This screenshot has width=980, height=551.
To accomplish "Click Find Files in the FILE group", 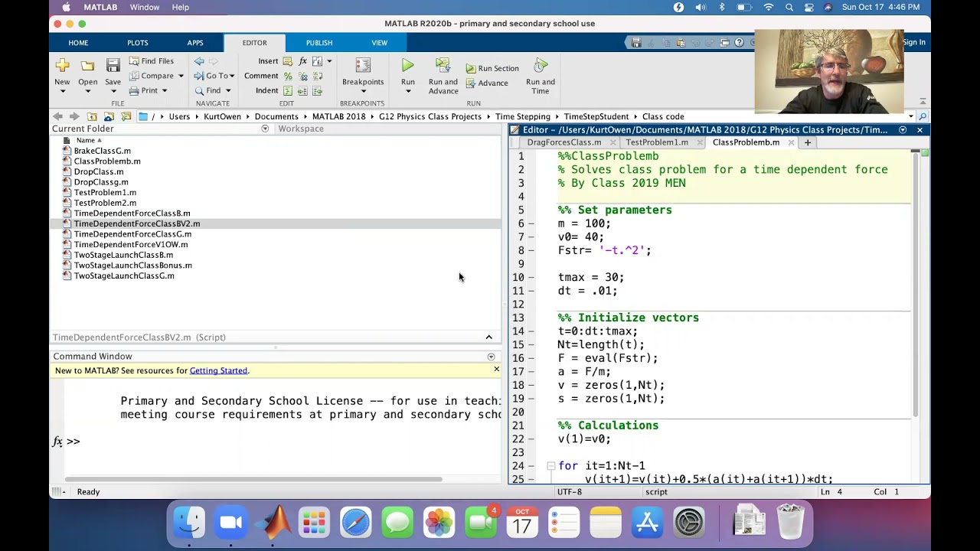I will (151, 61).
